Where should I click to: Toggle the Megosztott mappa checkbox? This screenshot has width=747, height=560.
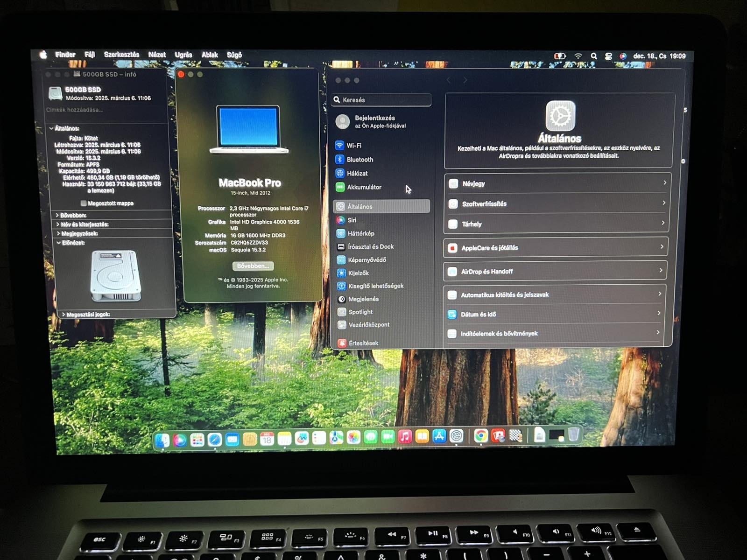pos(84,203)
